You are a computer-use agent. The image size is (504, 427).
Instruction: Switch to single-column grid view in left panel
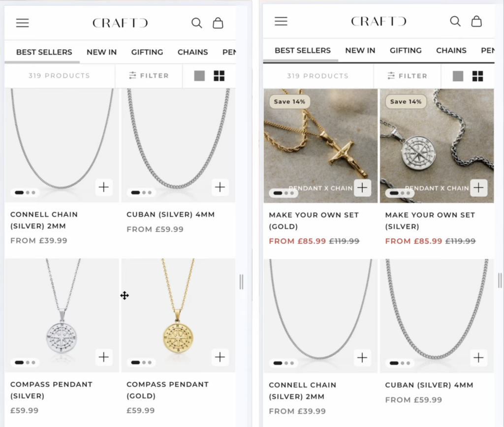point(200,76)
